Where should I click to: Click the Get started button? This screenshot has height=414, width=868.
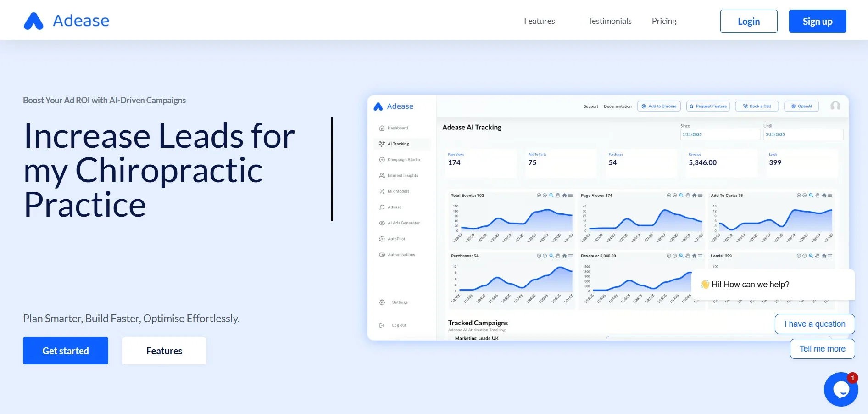coord(66,351)
